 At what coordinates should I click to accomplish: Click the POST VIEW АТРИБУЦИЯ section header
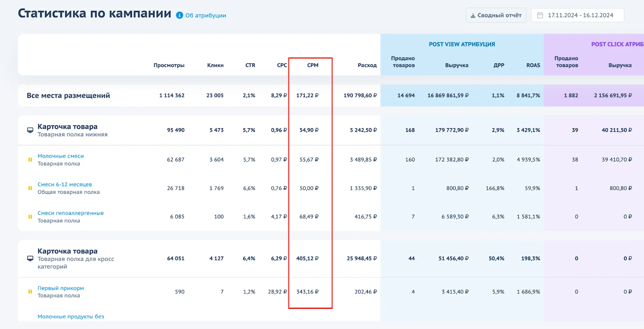click(462, 44)
